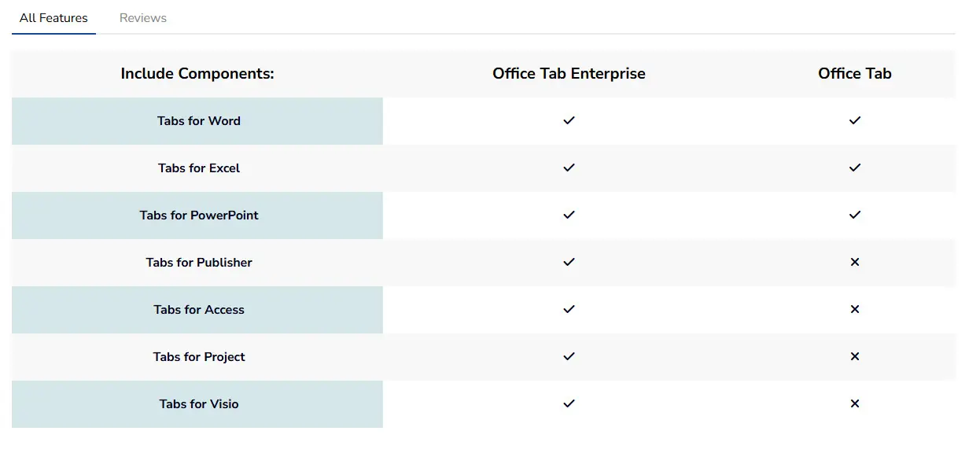The image size is (980, 453).
Task: Select the All Features tab
Action: [x=53, y=18]
